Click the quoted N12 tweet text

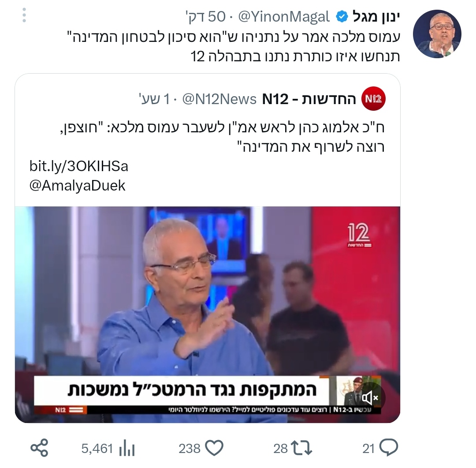pyautogui.click(x=222, y=137)
